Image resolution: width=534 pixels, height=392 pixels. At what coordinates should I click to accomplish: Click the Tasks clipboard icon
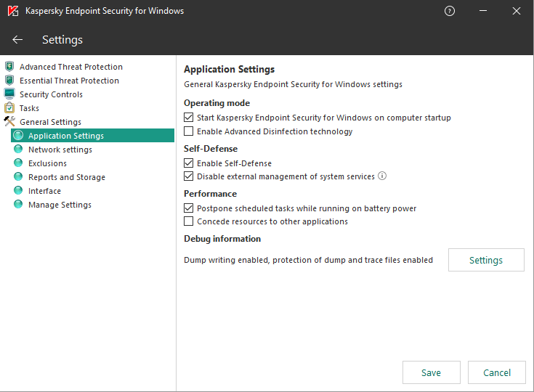click(x=9, y=108)
